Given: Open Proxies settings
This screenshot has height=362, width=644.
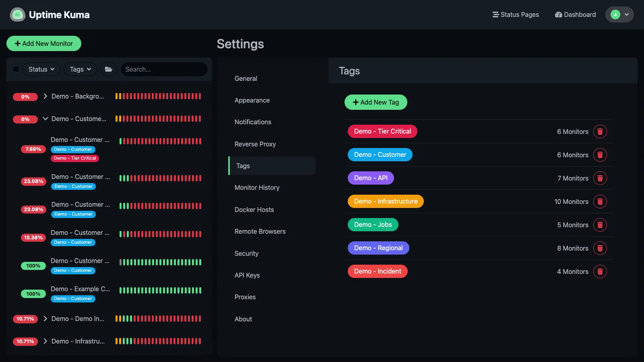Looking at the screenshot, I should pyautogui.click(x=272, y=297).
